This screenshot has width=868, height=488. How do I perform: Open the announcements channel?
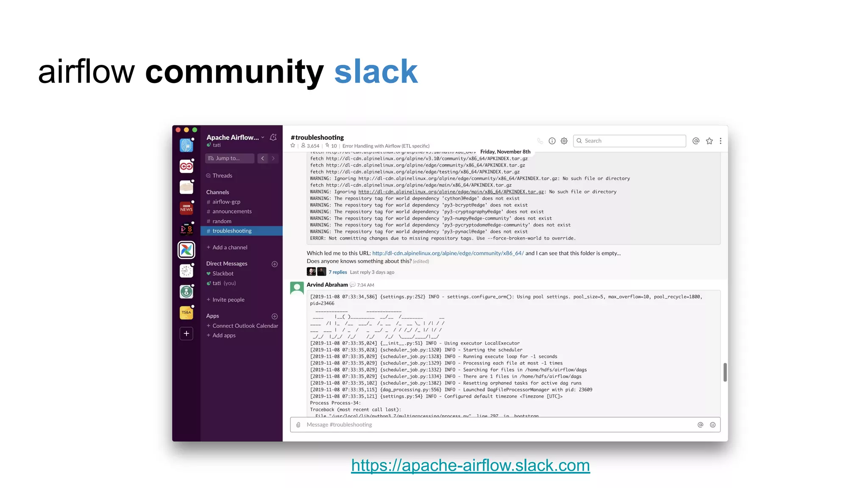click(232, 211)
